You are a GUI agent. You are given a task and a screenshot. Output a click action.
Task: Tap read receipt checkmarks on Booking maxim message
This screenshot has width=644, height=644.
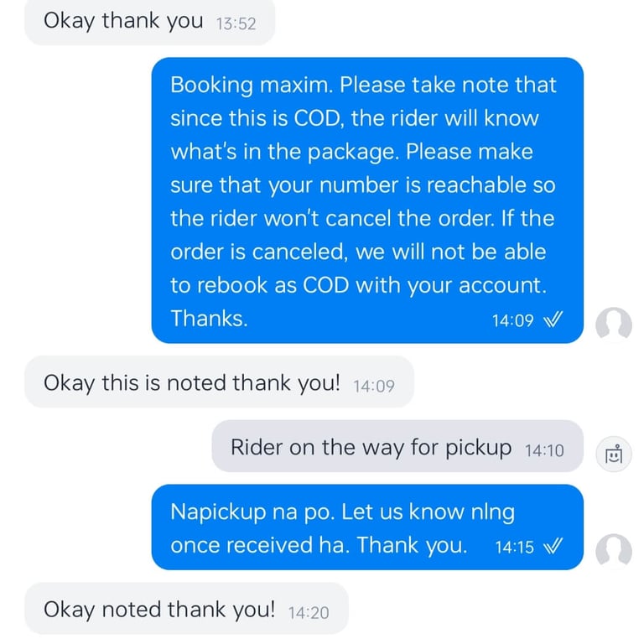[553, 319]
